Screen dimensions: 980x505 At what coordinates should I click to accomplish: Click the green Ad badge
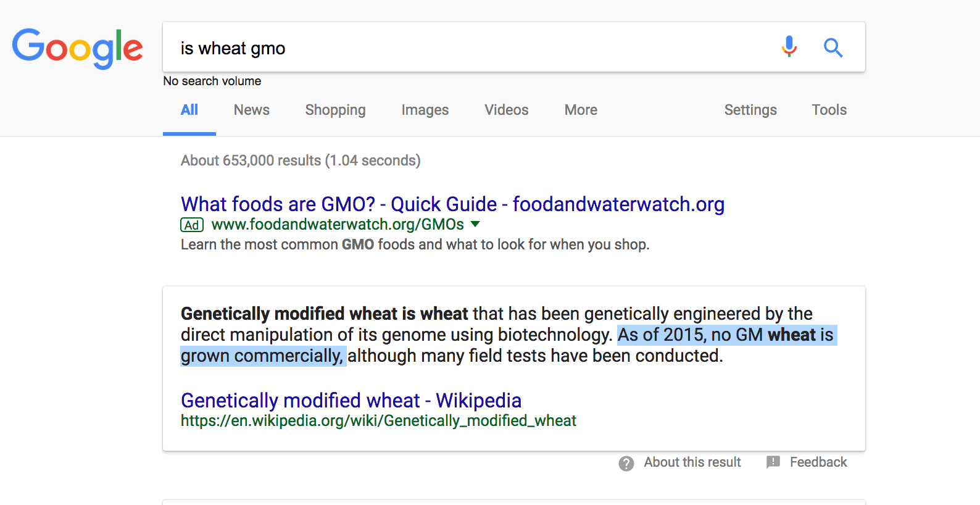[192, 225]
